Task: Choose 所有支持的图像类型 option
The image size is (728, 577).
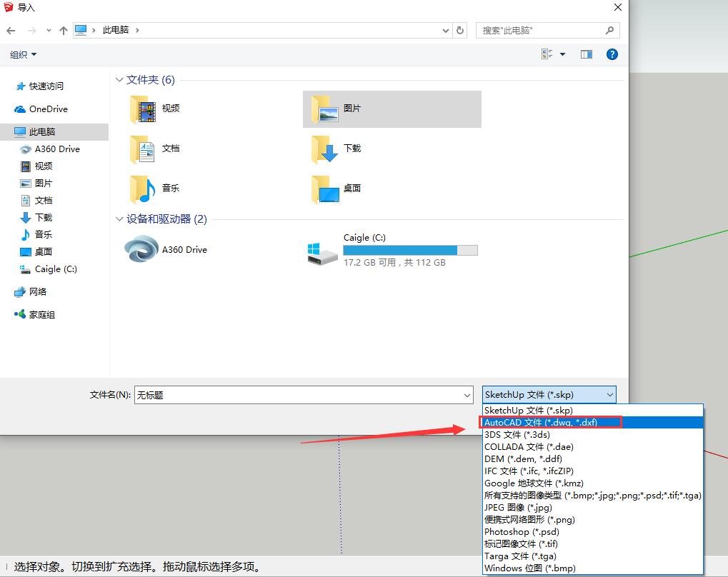Action: [x=593, y=496]
